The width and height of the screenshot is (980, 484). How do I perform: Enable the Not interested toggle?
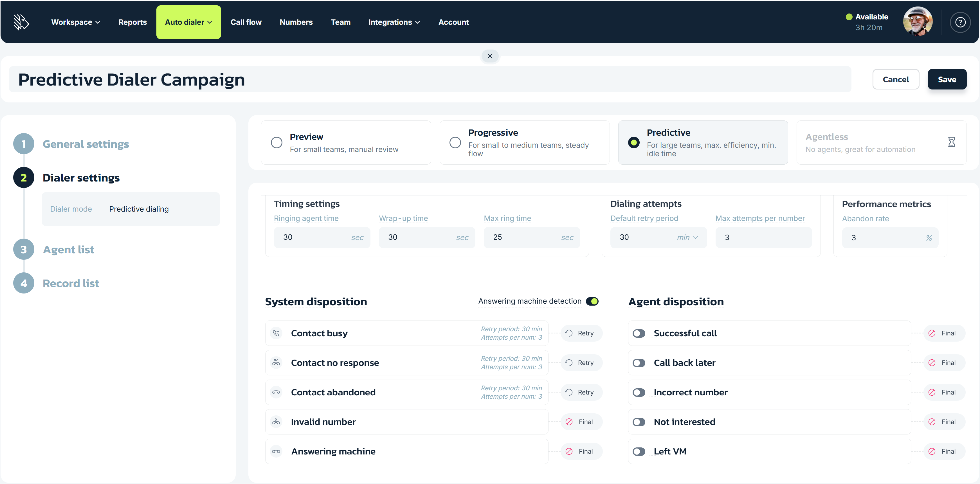[x=639, y=422]
